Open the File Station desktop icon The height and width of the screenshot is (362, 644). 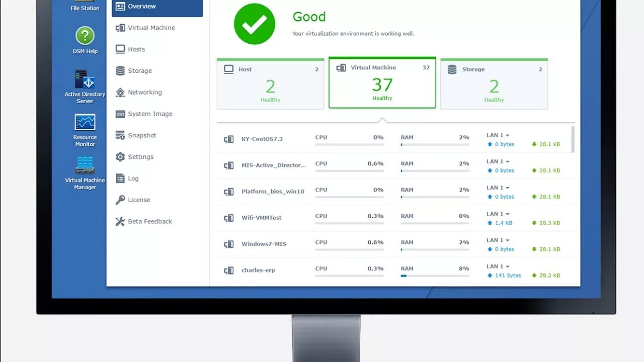(x=85, y=6)
